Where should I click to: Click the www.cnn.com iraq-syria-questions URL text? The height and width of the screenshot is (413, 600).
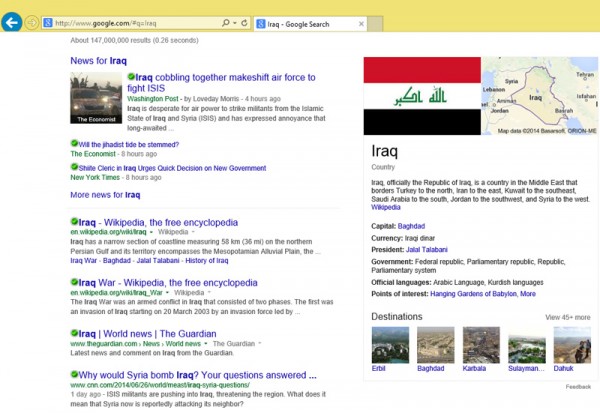click(160, 385)
